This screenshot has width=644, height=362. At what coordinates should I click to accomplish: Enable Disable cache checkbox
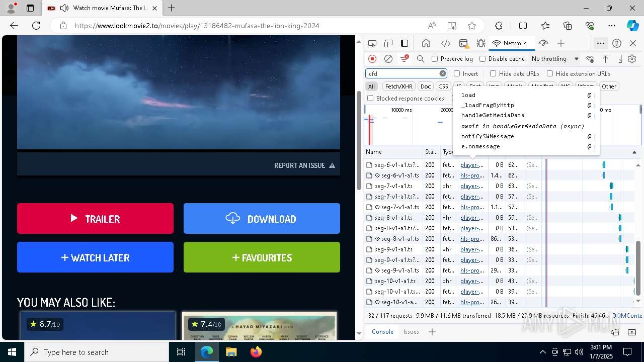(x=482, y=59)
